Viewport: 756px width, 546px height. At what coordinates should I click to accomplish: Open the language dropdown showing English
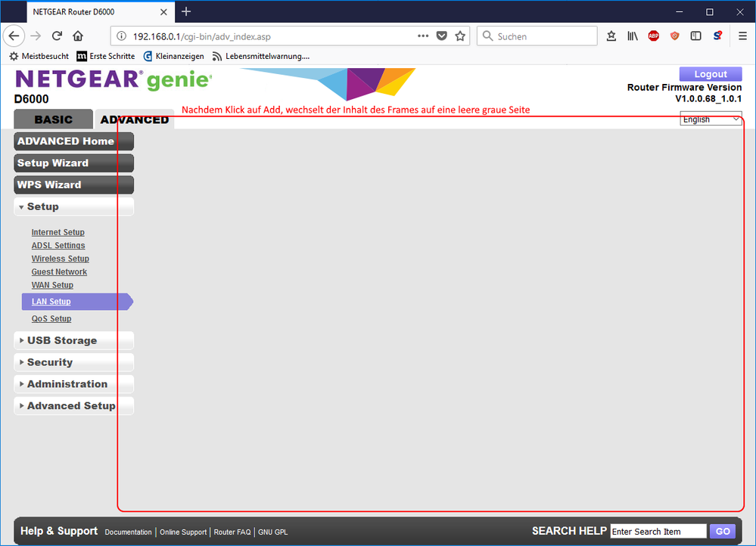711,119
